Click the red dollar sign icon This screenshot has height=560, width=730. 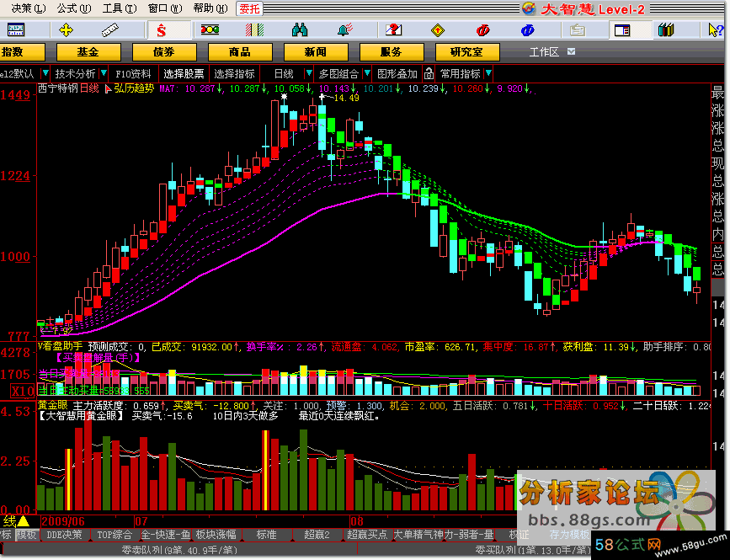161,30
